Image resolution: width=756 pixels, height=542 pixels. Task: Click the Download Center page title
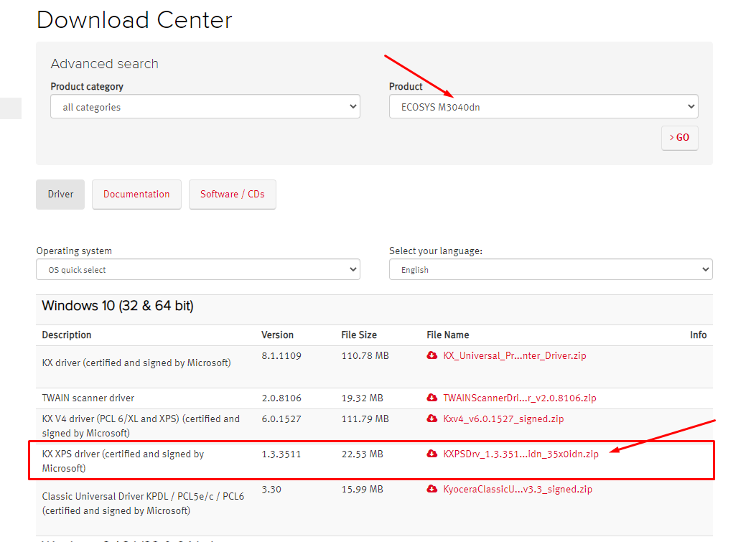134,20
